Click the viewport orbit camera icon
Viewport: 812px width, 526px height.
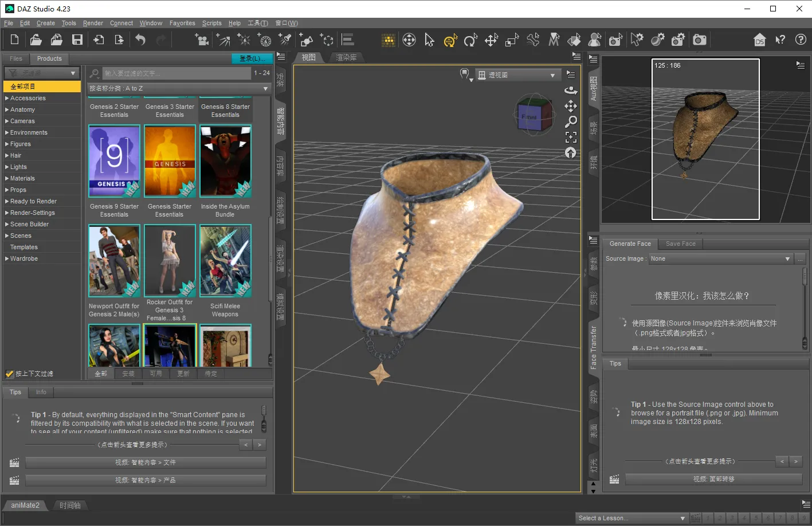point(571,90)
